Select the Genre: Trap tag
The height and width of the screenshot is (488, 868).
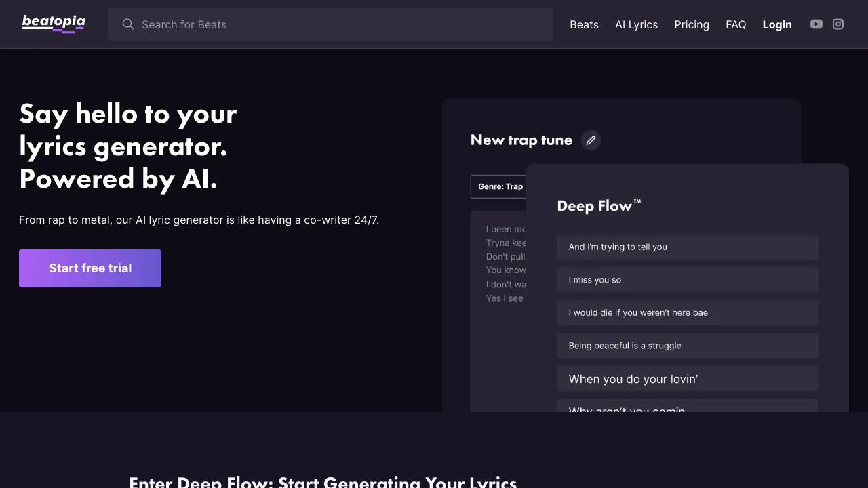[x=500, y=186]
